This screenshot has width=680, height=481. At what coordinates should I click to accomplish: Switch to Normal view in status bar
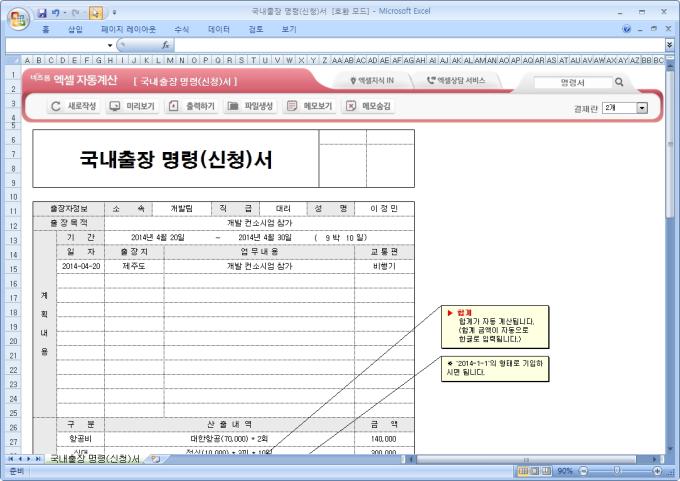point(523,471)
